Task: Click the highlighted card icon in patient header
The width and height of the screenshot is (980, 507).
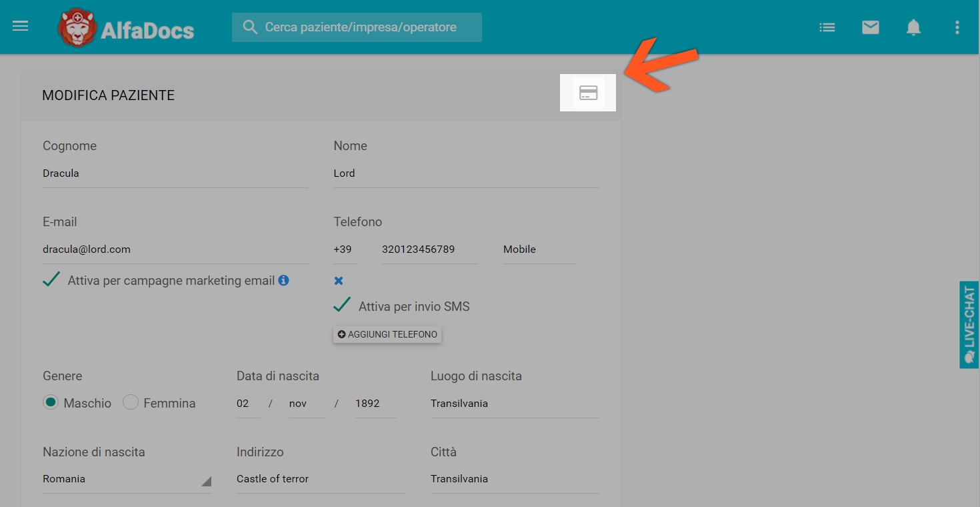Action: pos(588,93)
